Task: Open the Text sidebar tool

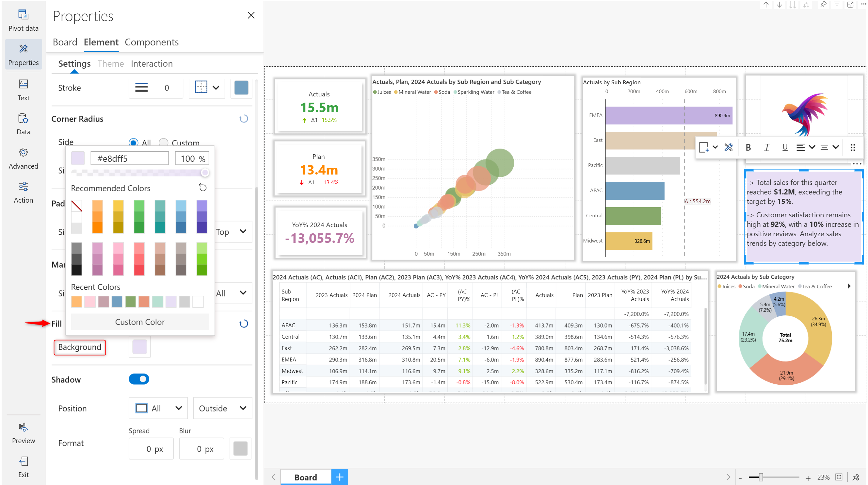Action: pos(23,90)
